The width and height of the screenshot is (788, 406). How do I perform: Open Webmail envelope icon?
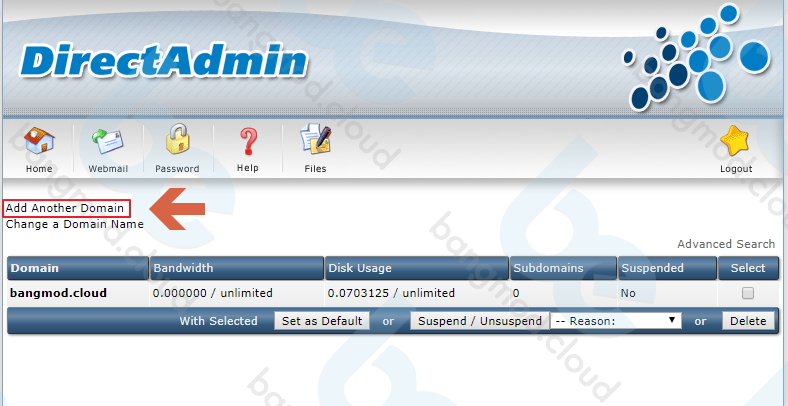coord(108,141)
